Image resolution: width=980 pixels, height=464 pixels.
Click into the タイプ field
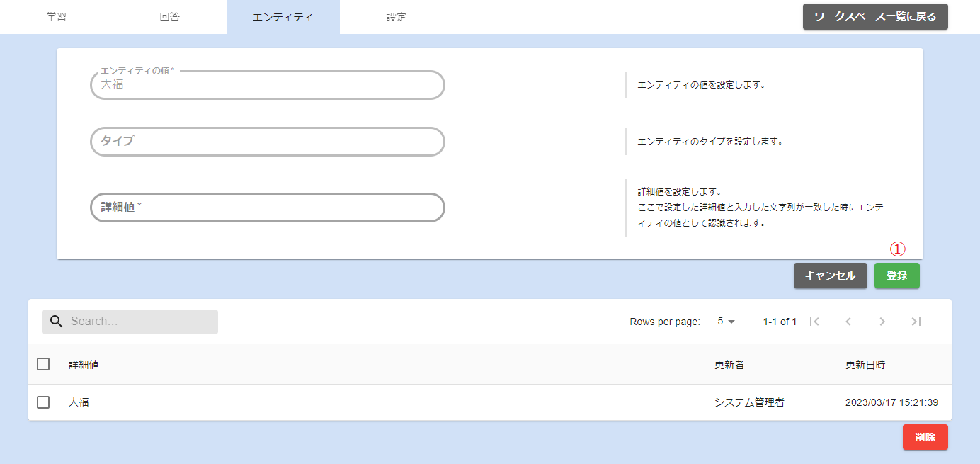coord(268,142)
